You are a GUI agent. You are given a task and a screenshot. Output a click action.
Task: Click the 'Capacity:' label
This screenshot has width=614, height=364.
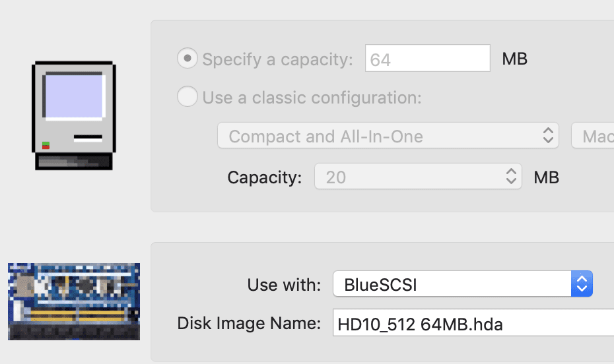[264, 177]
